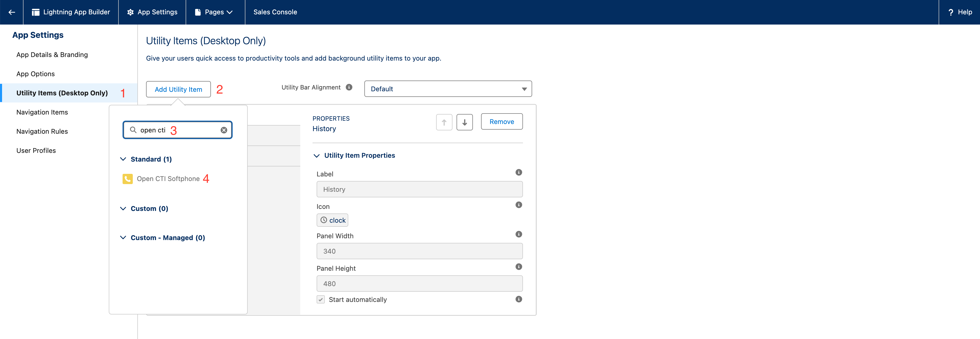Show info for Utility Bar Alignment

pos(349,87)
